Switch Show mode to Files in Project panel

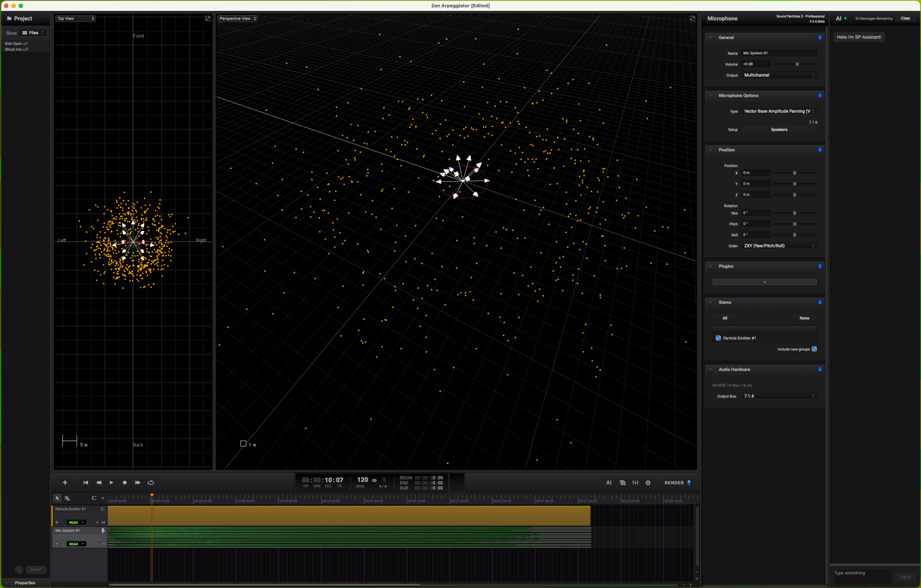tap(33, 33)
